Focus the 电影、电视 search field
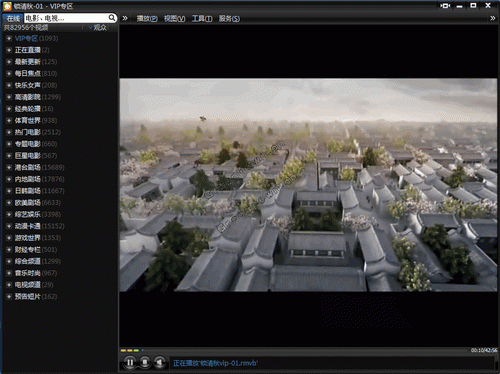500x374 pixels. [x=66, y=18]
